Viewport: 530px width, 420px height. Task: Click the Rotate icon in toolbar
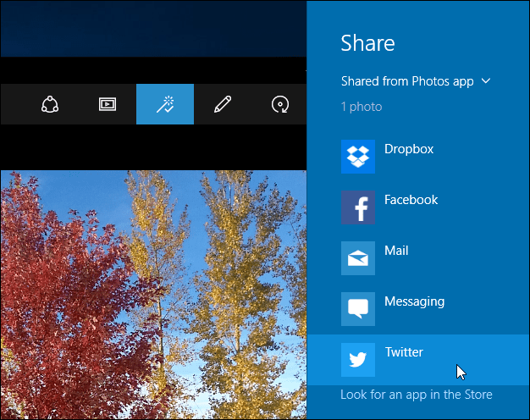click(x=280, y=104)
